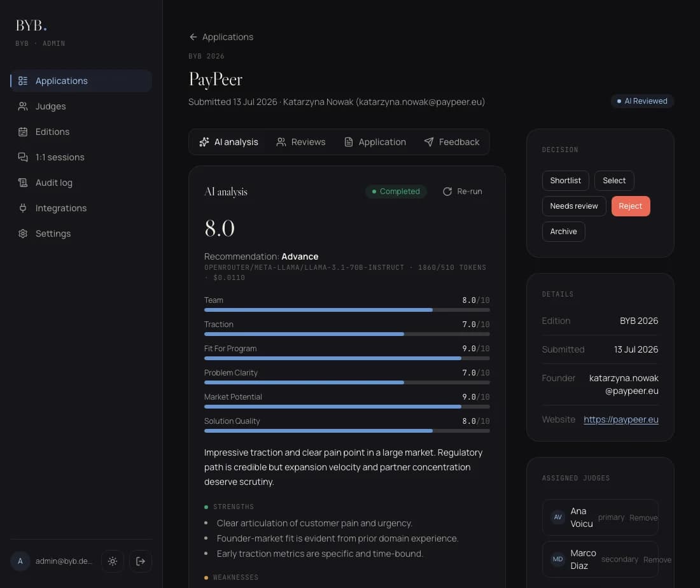The height and width of the screenshot is (588, 700).
Task: Click the Edition value BYB 2026
Action: point(639,321)
